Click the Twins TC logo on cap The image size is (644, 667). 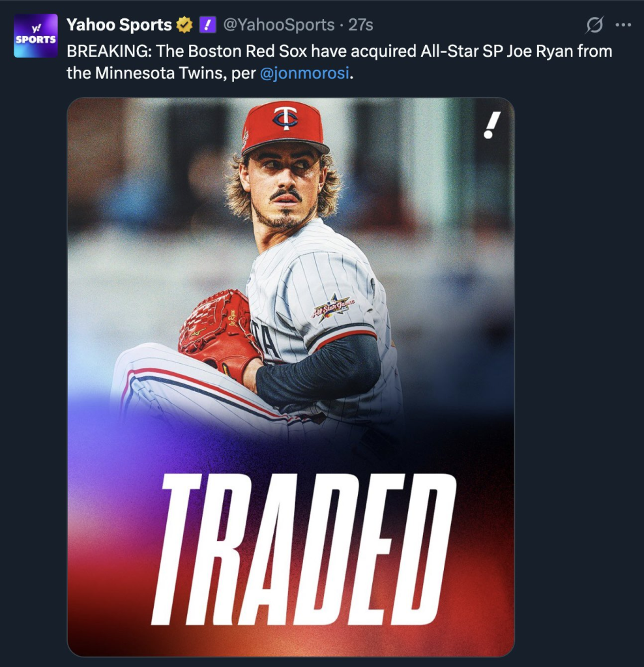tap(285, 119)
